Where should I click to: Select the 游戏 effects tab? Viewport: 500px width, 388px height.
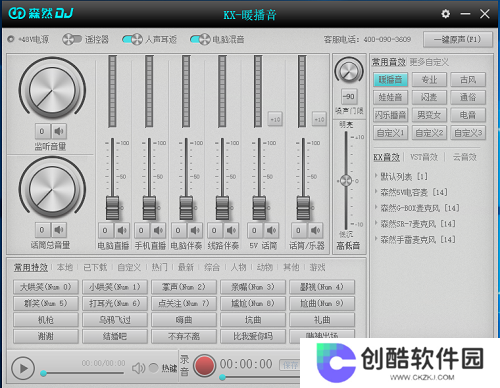[317, 267]
